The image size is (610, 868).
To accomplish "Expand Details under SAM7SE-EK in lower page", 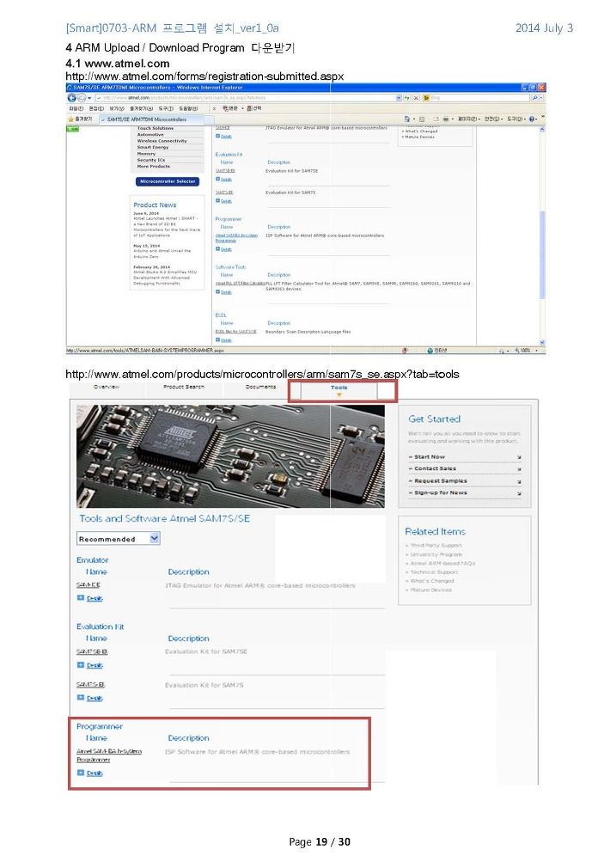I will point(90,665).
